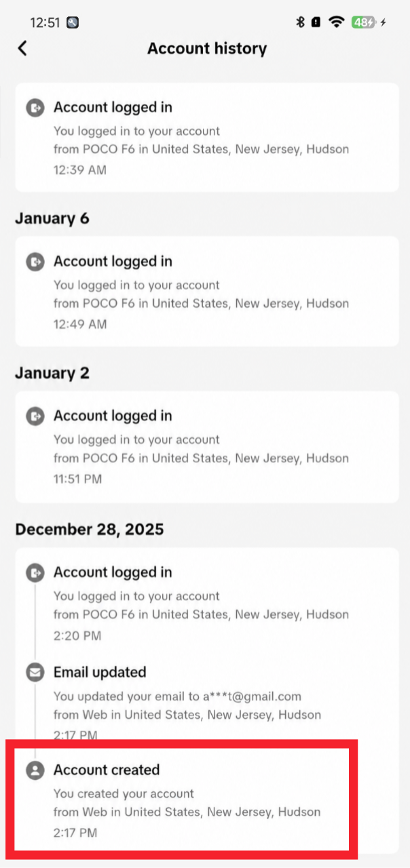
Task: Tap the Bluetooth status icon
Action: pos(300,22)
